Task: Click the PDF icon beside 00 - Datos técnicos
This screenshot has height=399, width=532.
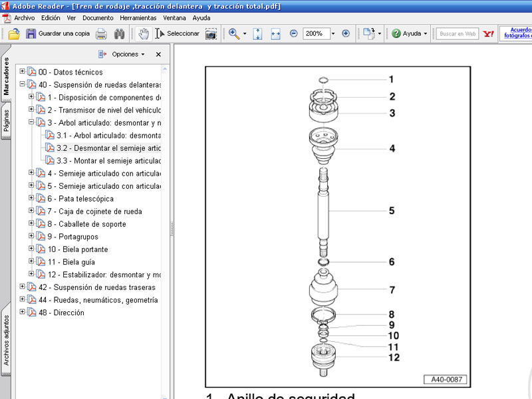Action: coord(31,72)
